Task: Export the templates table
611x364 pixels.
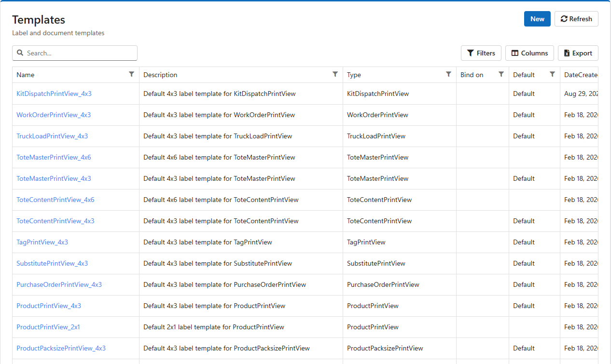Action: click(578, 53)
